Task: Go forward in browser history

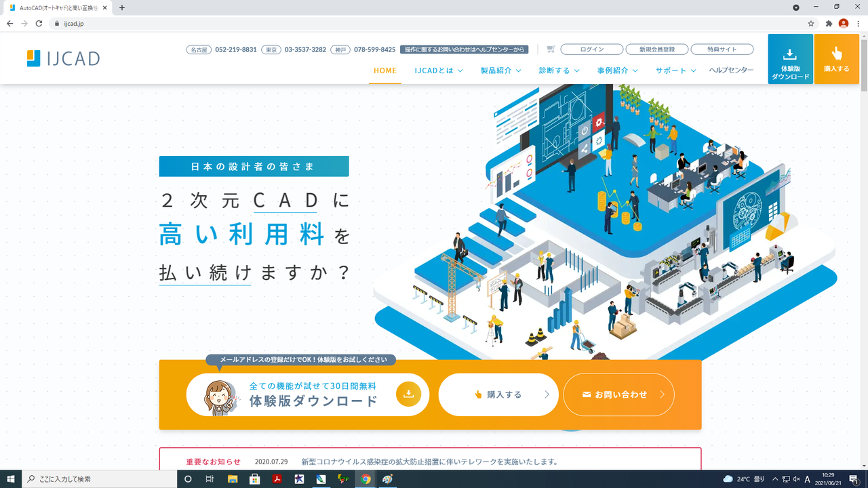Action: [24, 23]
